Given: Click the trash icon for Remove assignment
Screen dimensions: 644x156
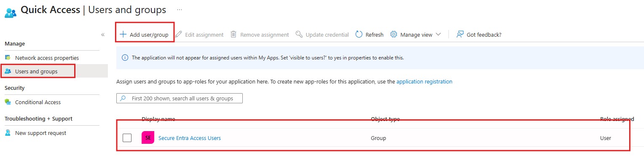Looking at the screenshot, I should click(x=233, y=34).
